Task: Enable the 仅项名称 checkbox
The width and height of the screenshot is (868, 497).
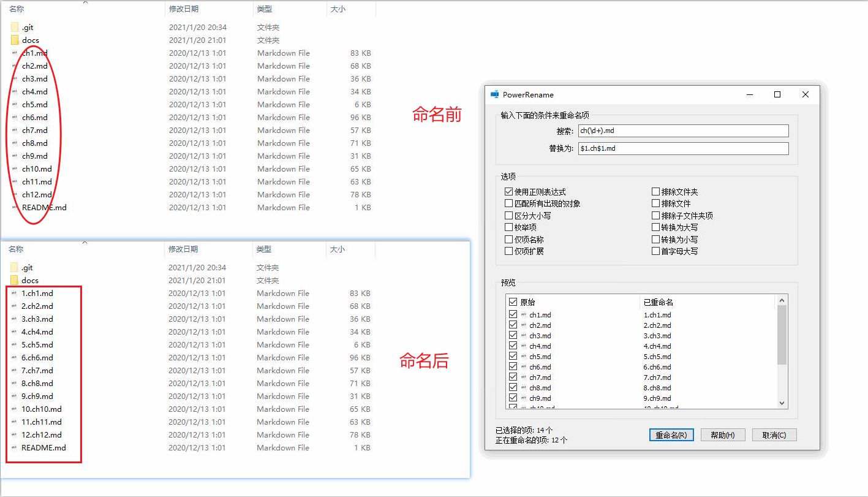Action: (x=508, y=240)
